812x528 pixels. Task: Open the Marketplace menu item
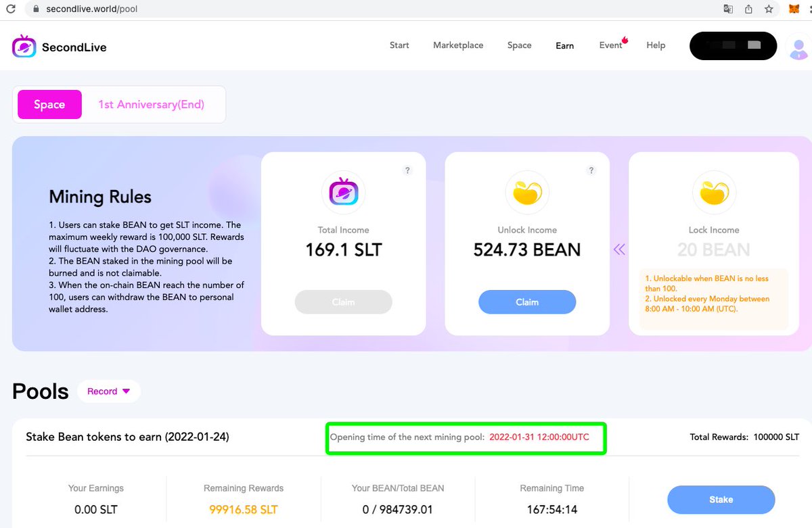pyautogui.click(x=458, y=45)
